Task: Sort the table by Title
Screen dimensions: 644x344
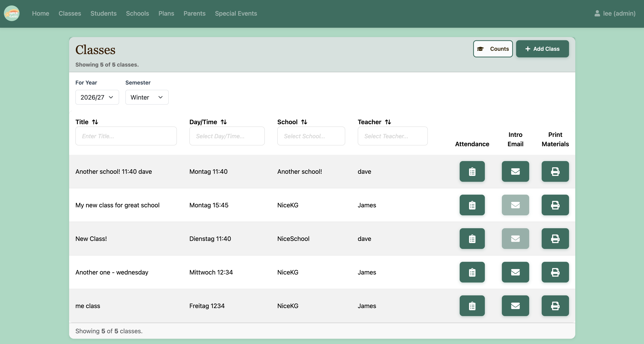Action: (x=95, y=122)
